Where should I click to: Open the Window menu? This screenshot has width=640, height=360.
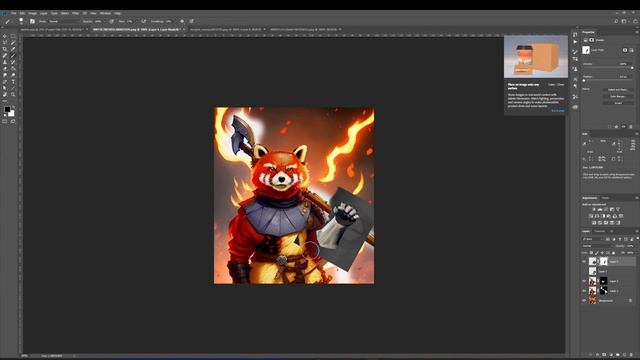coord(105,13)
